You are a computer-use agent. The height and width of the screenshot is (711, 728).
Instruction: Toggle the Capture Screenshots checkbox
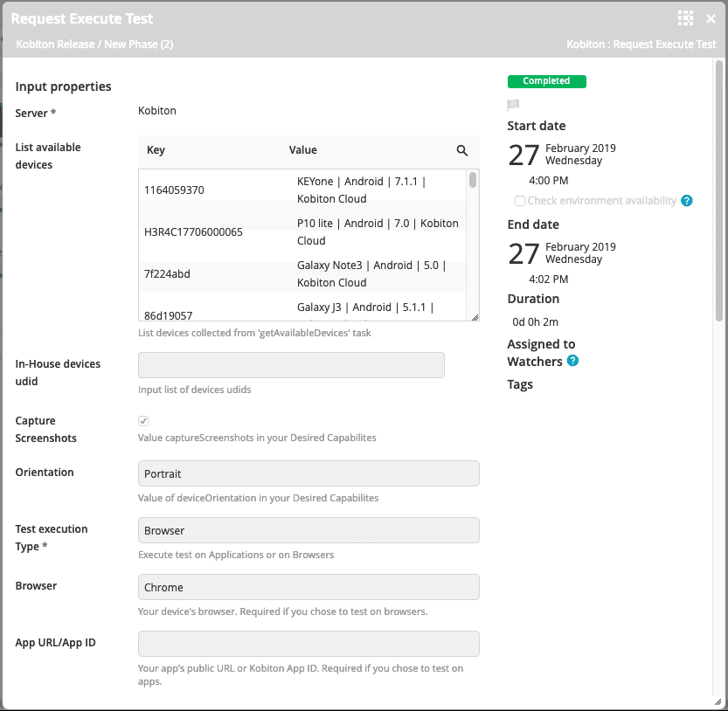(142, 420)
